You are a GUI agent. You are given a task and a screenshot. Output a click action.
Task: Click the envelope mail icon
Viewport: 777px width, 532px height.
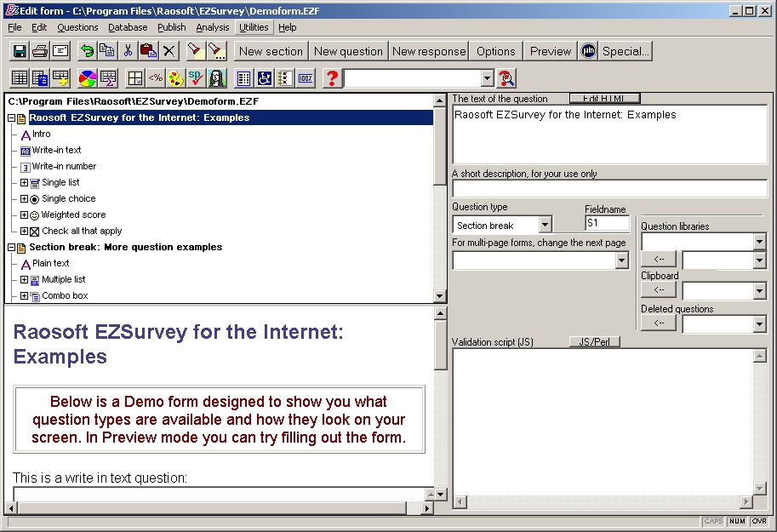pyautogui.click(x=60, y=51)
